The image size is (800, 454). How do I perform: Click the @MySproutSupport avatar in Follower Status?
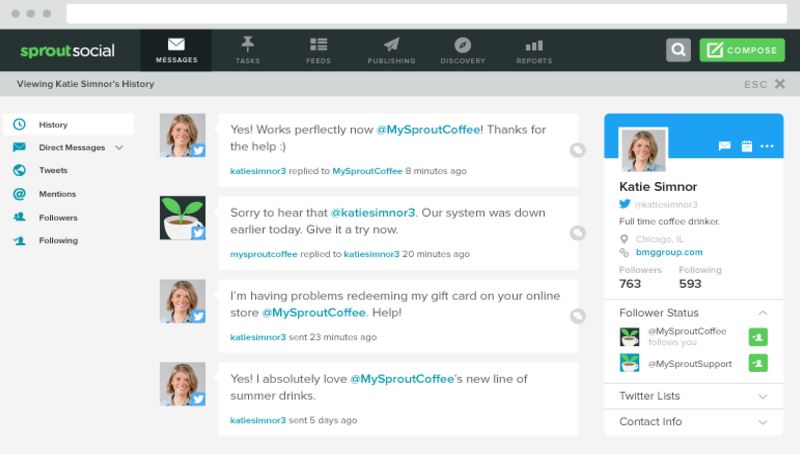click(630, 363)
